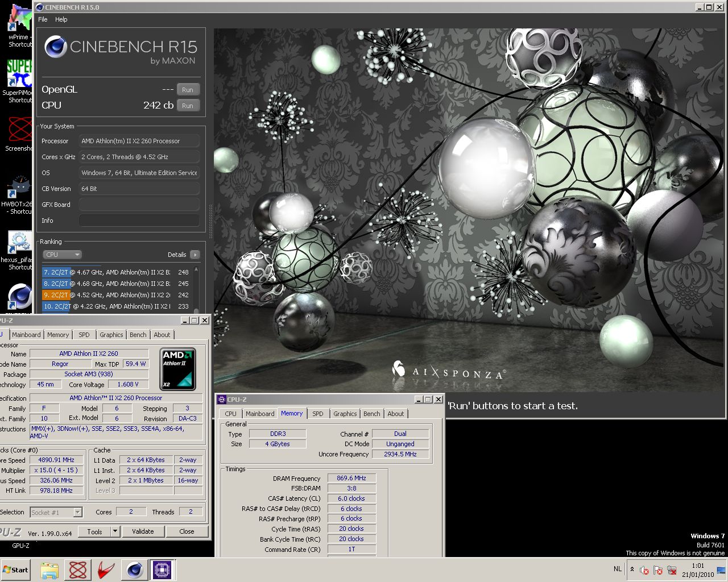
Task: Select ranking row 8 at 4.68 GHz
Action: [x=116, y=284]
